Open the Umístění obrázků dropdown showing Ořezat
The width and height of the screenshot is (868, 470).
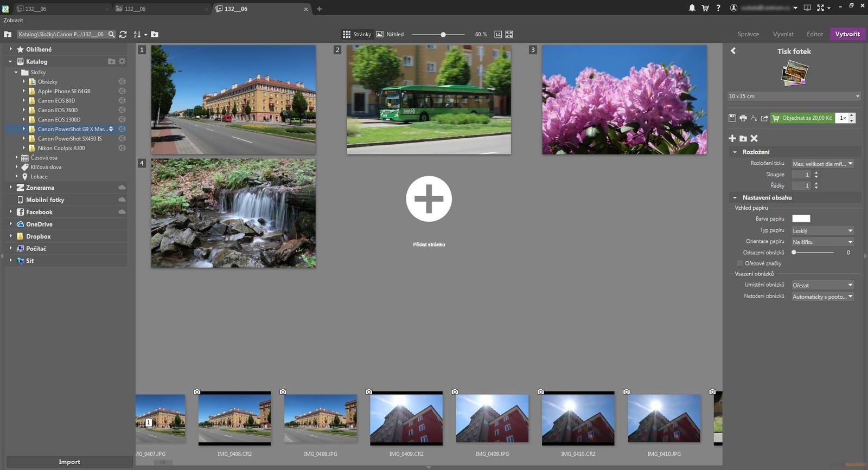point(822,285)
